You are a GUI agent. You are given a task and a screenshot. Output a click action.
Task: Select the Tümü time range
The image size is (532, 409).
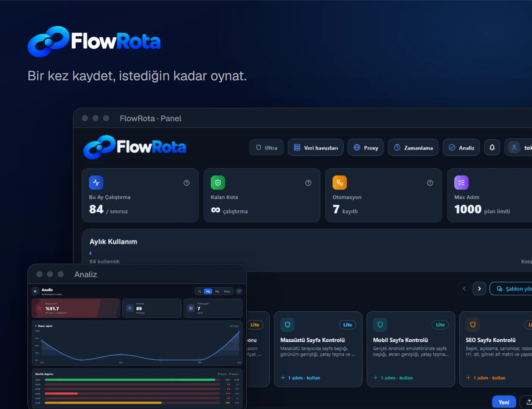point(227,291)
